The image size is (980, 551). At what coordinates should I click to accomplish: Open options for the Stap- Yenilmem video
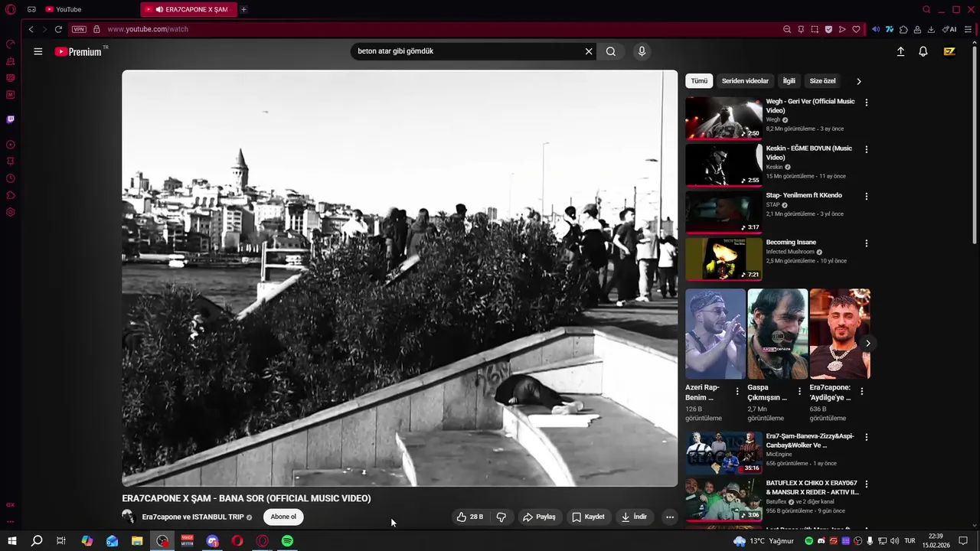(866, 197)
